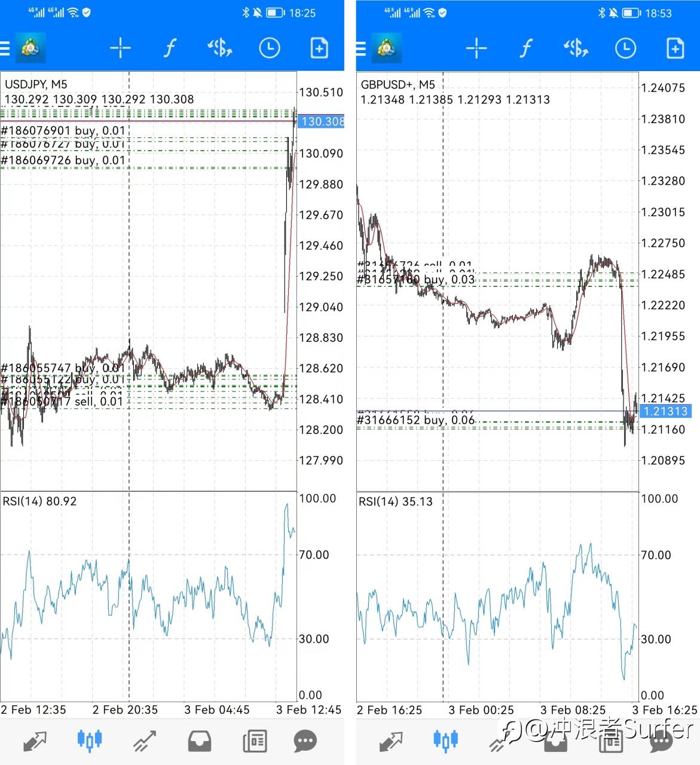
Task: Switch to Trade tab below USDJPY chart
Action: click(145, 741)
